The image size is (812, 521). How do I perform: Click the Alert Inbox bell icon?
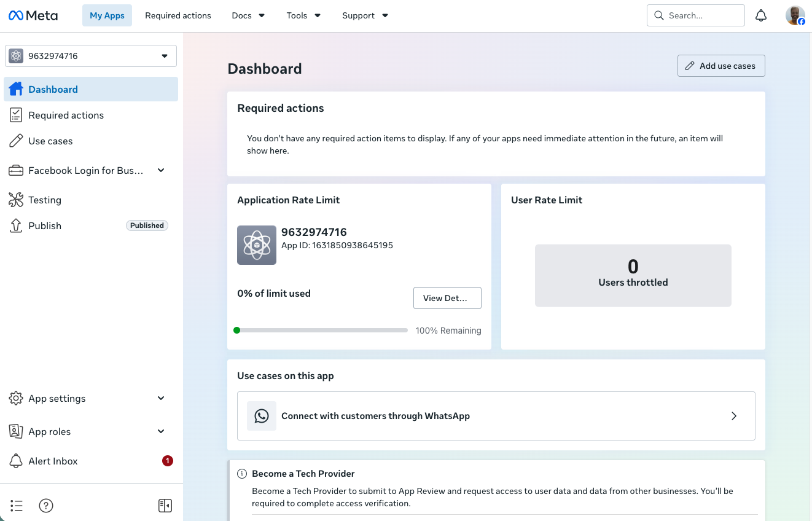pyautogui.click(x=16, y=461)
